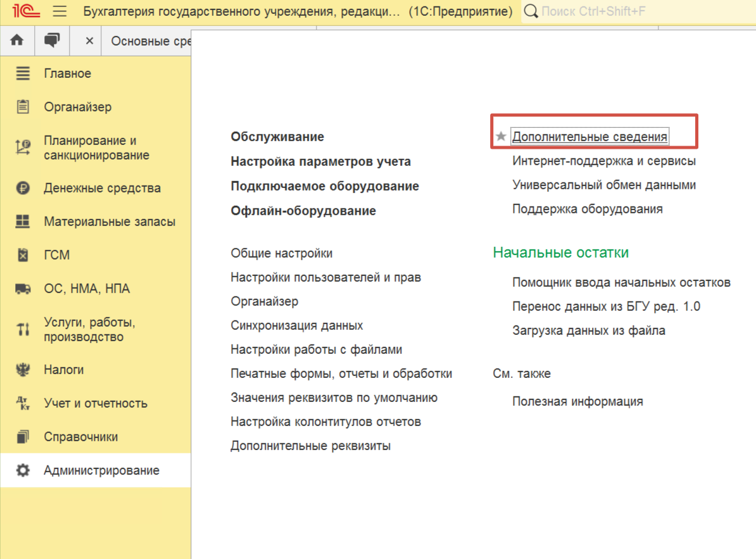Open the Налоги section
756x559 pixels.
64,370
